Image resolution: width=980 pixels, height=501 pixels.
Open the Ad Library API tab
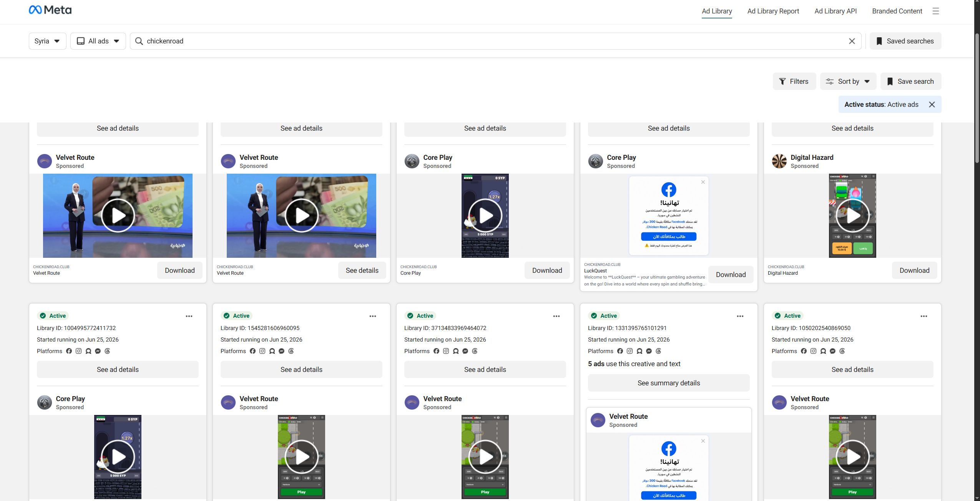tap(835, 11)
